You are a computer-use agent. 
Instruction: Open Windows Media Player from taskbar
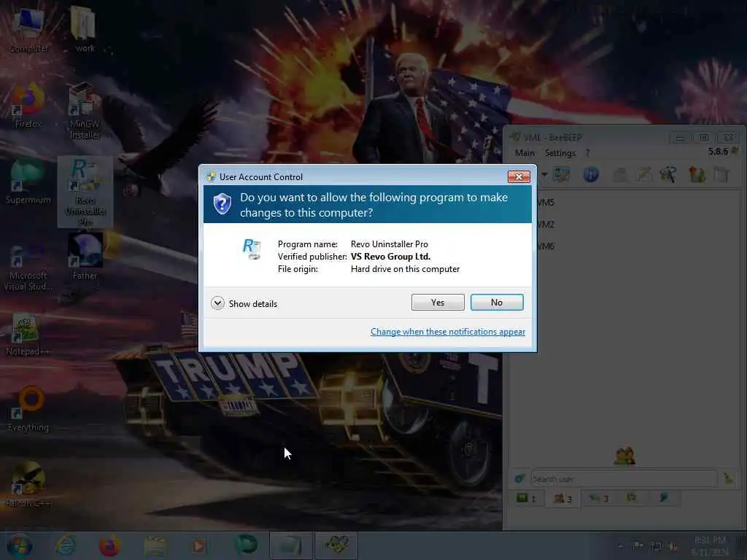coord(198,545)
